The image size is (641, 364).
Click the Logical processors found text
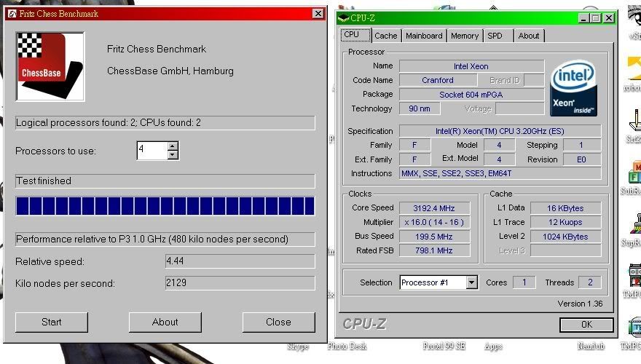coord(165,122)
